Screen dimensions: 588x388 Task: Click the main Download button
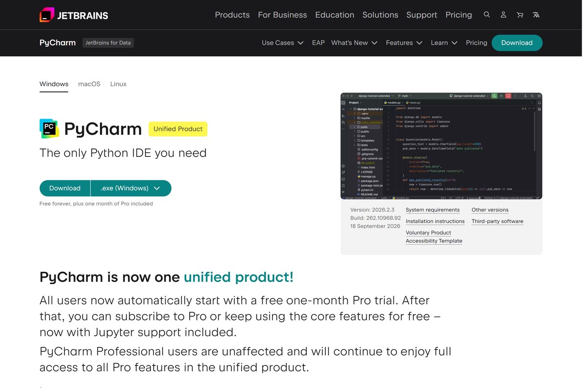pyautogui.click(x=65, y=188)
